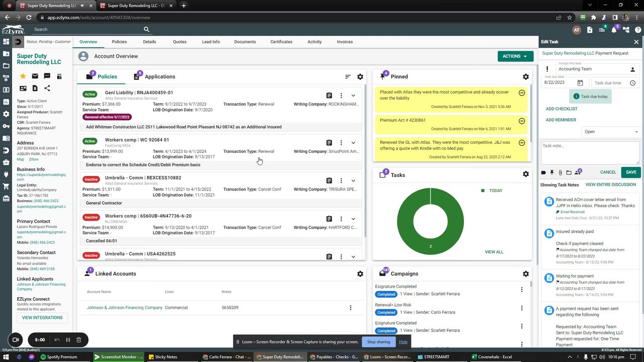Click the dollar document icon under the account name
The width and height of the screenshot is (644, 362).
point(35,88)
